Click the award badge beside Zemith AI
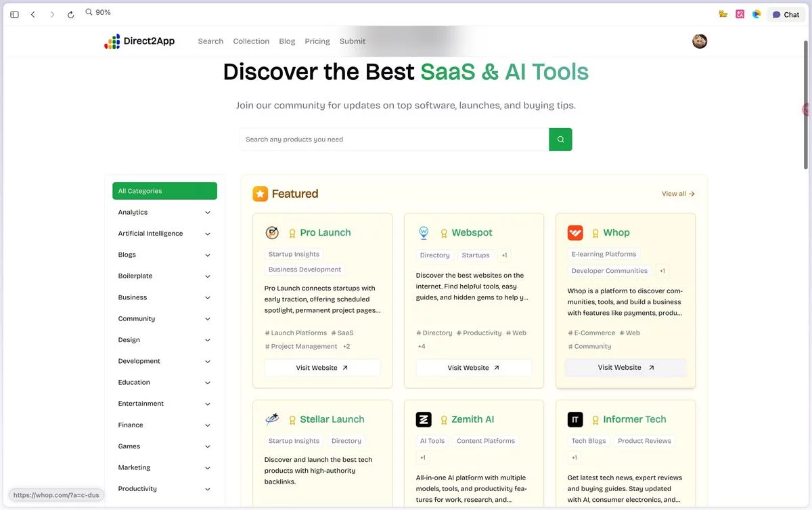The height and width of the screenshot is (510, 812). point(444,420)
